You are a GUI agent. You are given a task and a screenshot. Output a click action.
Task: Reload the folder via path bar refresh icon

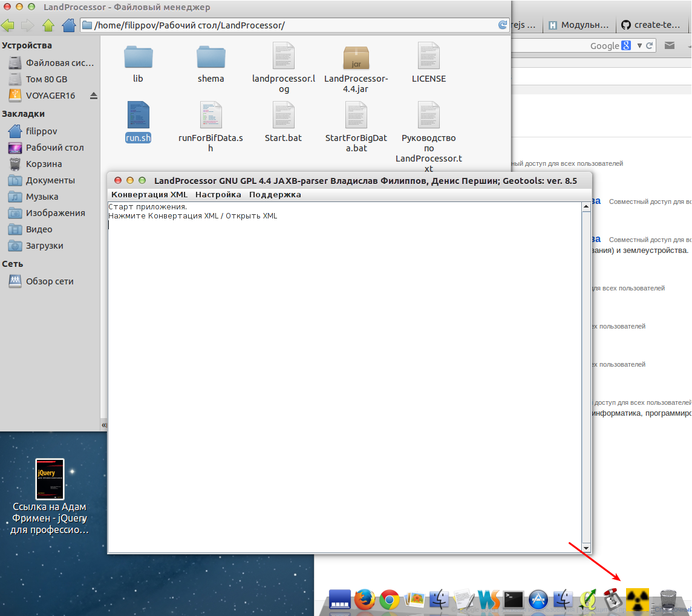click(502, 25)
